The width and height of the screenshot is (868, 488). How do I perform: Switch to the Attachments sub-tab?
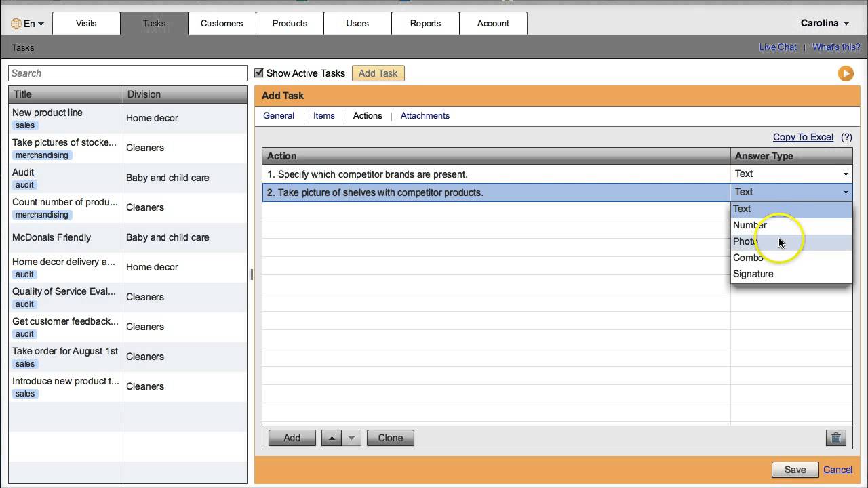click(x=425, y=116)
